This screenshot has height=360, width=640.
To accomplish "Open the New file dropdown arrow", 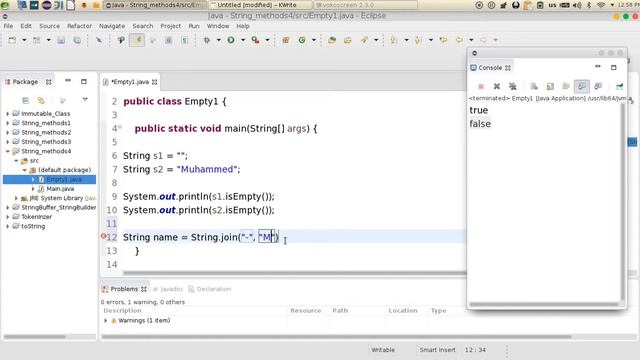I will click(24, 40).
